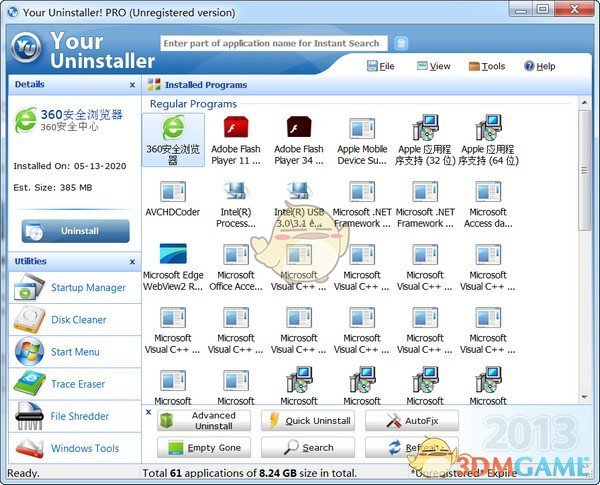Click Est. Size: 385 MB text

pyautogui.click(x=53, y=188)
